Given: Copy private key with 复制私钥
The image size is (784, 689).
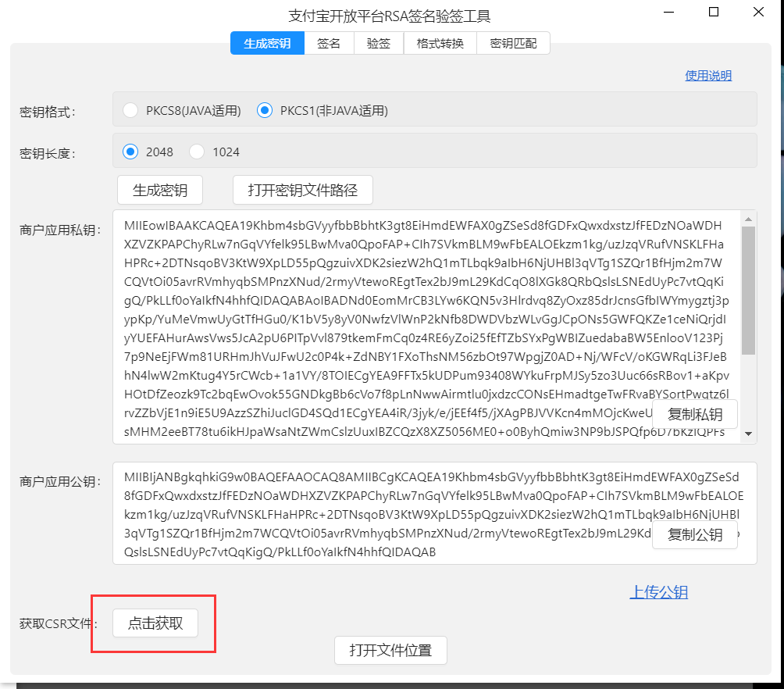Looking at the screenshot, I should click(695, 414).
